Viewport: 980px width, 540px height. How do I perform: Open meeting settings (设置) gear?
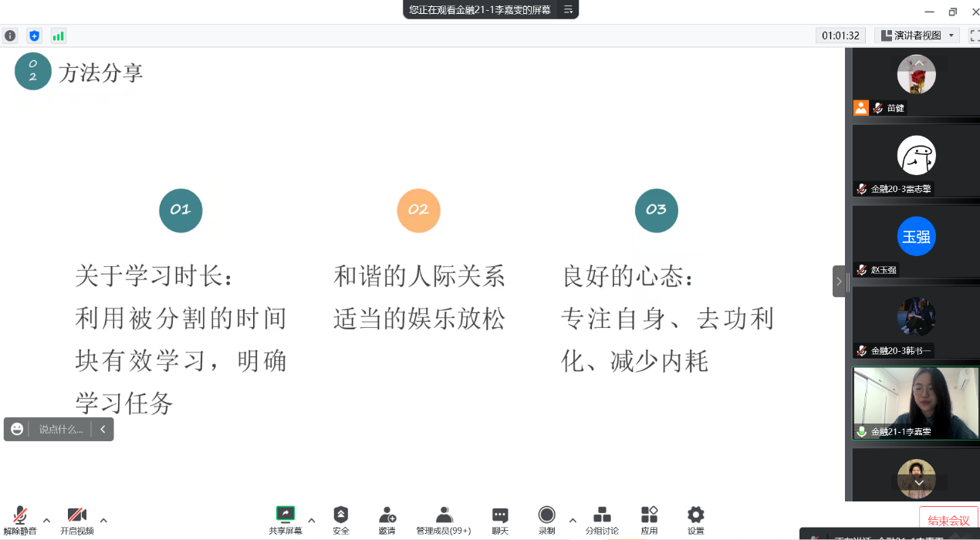click(x=695, y=520)
